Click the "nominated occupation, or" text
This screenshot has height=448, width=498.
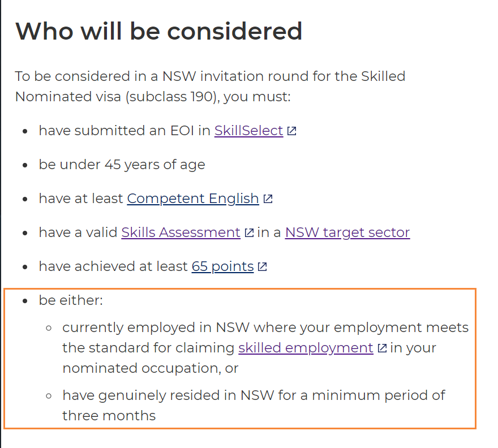tap(151, 368)
